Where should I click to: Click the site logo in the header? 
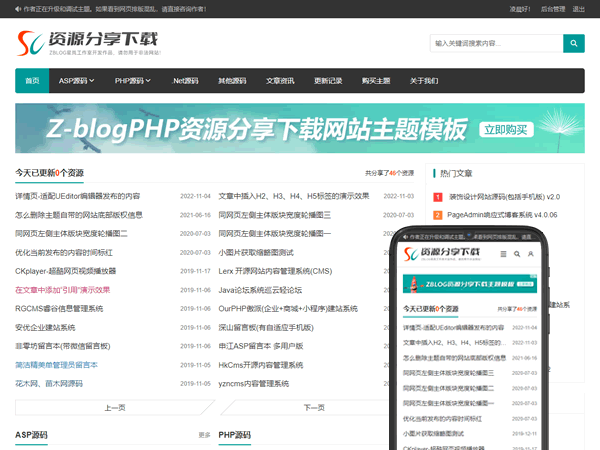point(87,44)
